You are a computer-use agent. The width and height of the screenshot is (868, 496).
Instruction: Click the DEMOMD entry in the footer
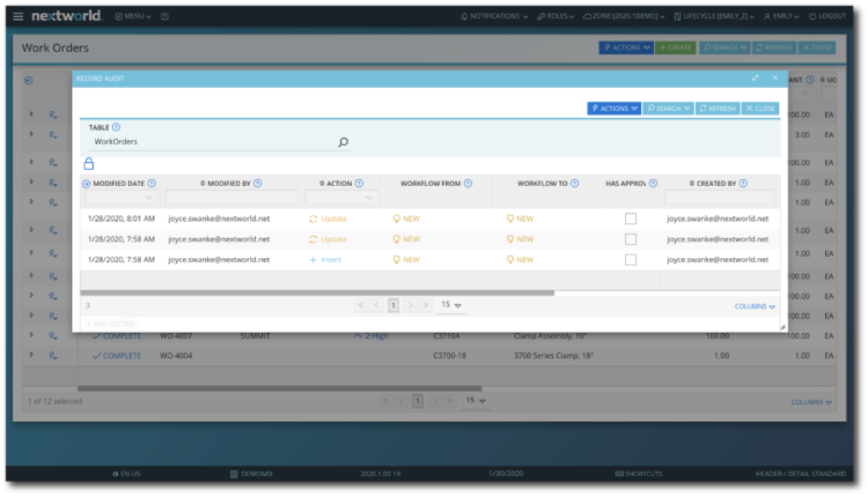click(251, 474)
